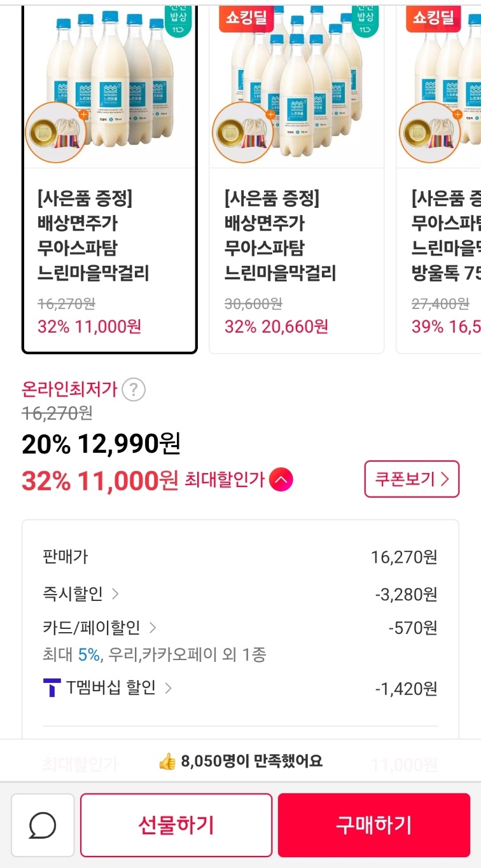Image resolution: width=481 pixels, height=868 pixels.
Task: Tap the question mark help icon beside 온라인최저가
Action: 133,389
